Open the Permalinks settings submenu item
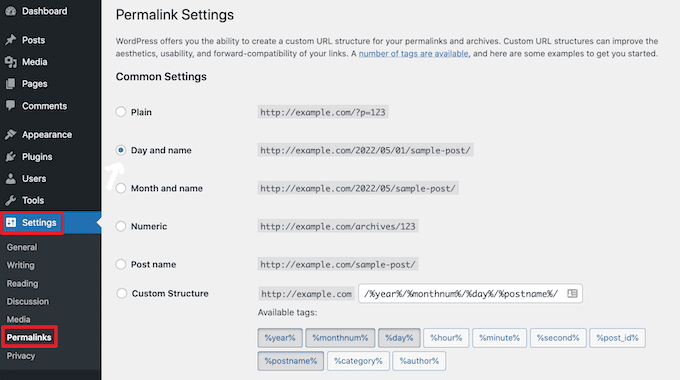 pos(29,337)
